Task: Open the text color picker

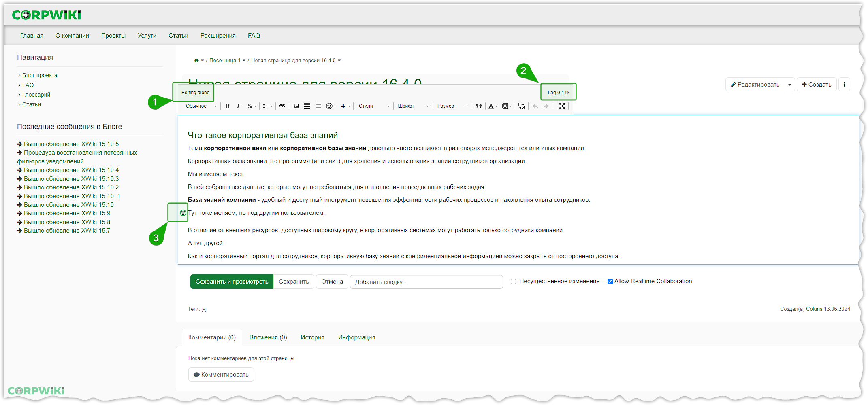Action: pos(493,106)
